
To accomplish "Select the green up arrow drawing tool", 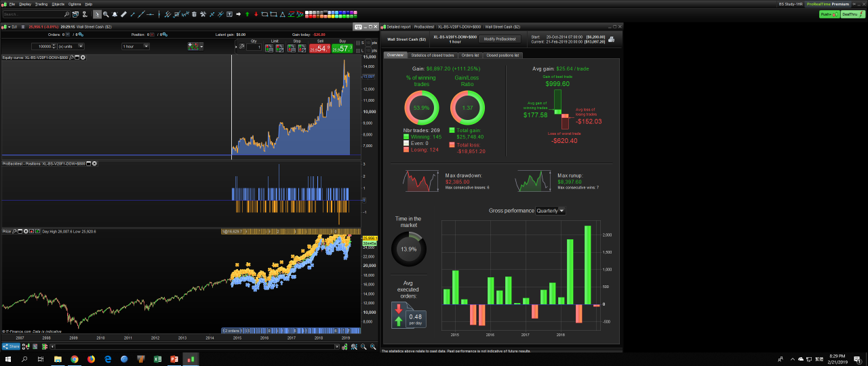I will (247, 14).
